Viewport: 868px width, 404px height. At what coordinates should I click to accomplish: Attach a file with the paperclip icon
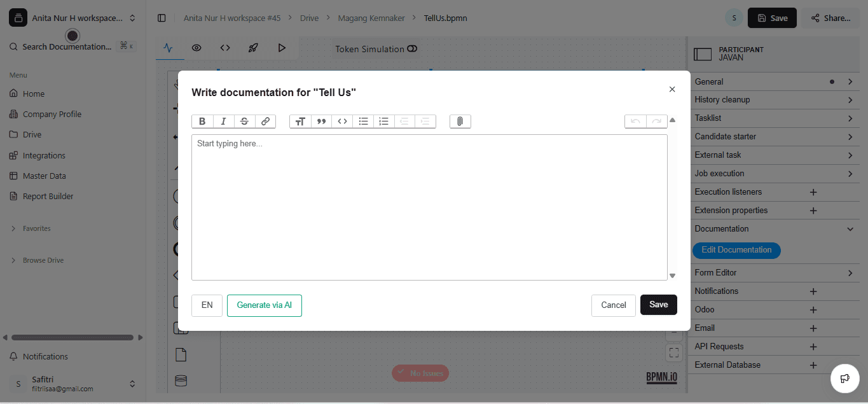coord(460,121)
